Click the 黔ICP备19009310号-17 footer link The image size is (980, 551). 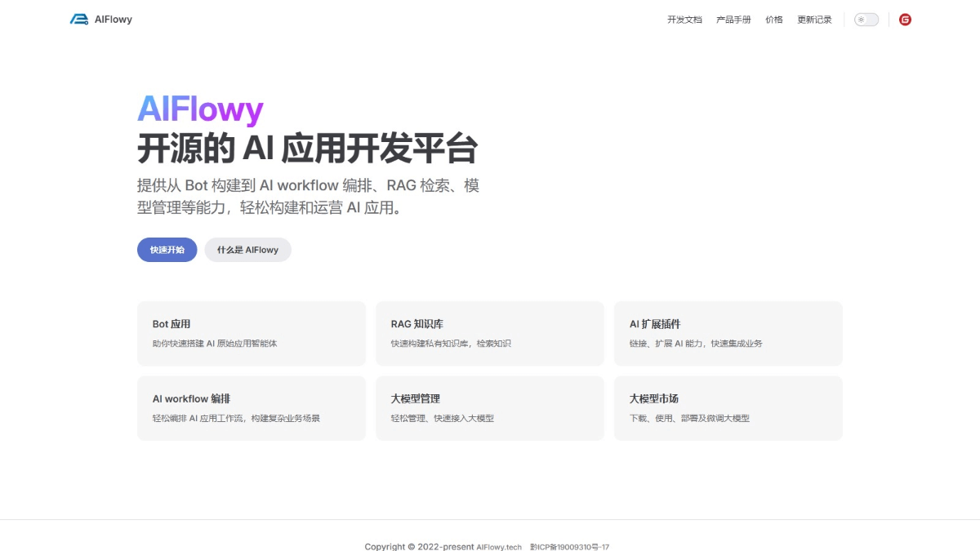[569, 547]
